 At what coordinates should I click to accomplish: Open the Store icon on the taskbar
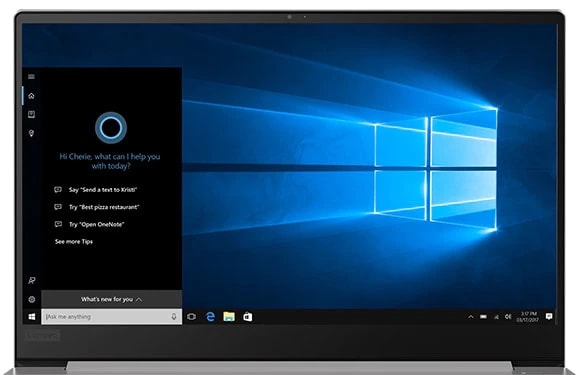(x=248, y=316)
